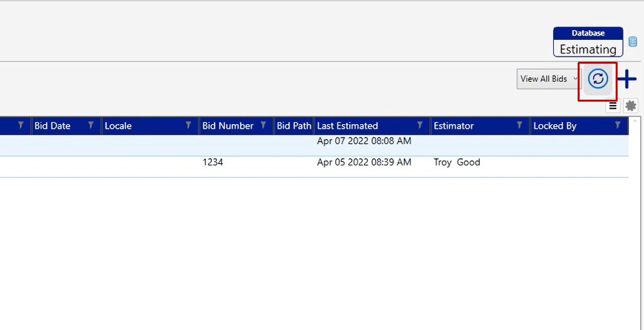Filter the Last Estimated column

420,125
